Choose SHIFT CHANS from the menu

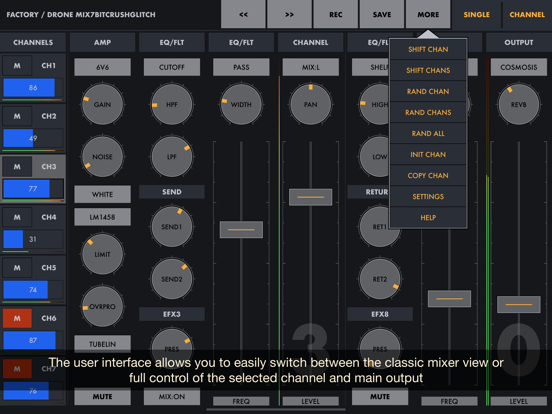pyautogui.click(x=428, y=70)
